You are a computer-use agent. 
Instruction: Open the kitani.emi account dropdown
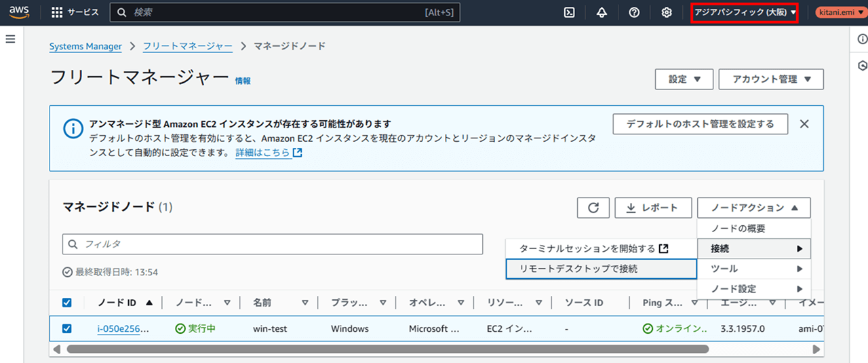tap(840, 12)
